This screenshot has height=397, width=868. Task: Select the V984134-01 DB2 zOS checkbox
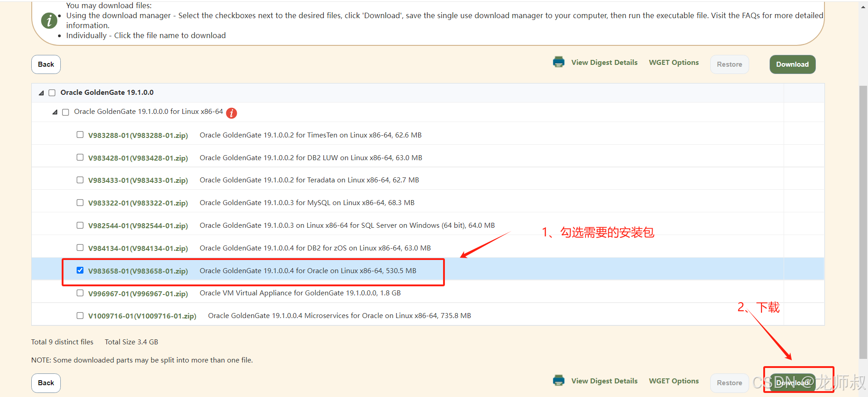coord(80,248)
